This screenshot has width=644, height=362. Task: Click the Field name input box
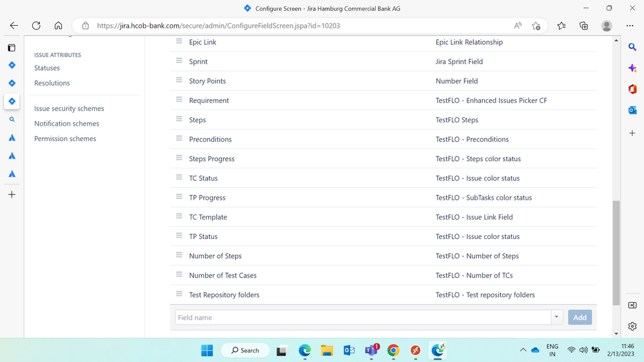point(363,318)
